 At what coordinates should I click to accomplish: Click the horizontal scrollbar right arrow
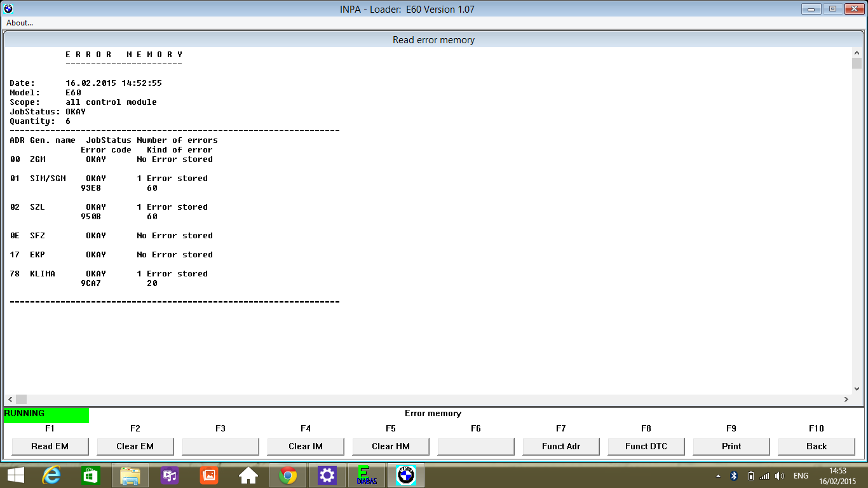(x=846, y=399)
